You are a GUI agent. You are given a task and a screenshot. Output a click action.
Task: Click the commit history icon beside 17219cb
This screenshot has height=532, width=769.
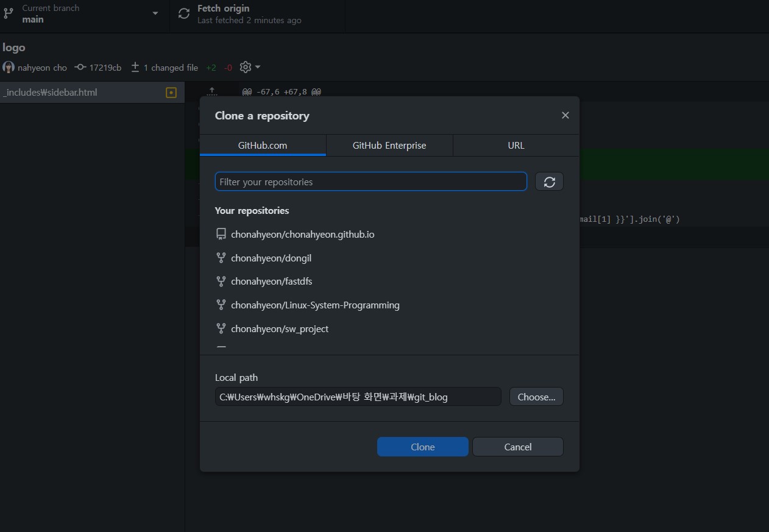click(x=80, y=67)
